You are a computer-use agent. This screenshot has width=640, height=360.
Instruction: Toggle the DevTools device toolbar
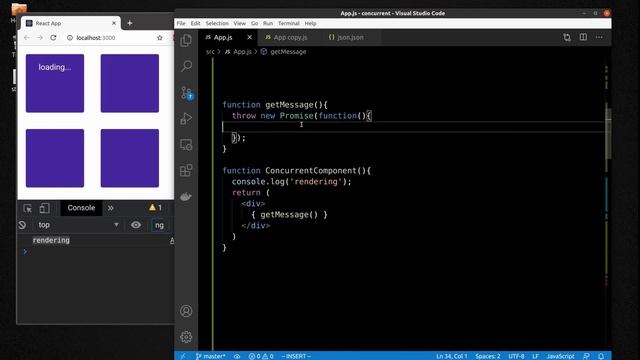click(x=44, y=208)
